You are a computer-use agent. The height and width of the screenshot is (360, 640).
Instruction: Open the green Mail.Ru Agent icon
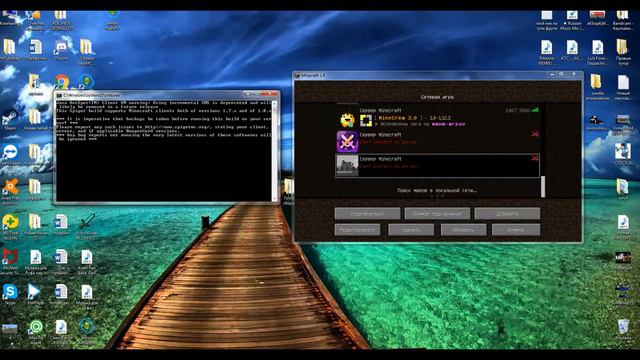pos(36,330)
